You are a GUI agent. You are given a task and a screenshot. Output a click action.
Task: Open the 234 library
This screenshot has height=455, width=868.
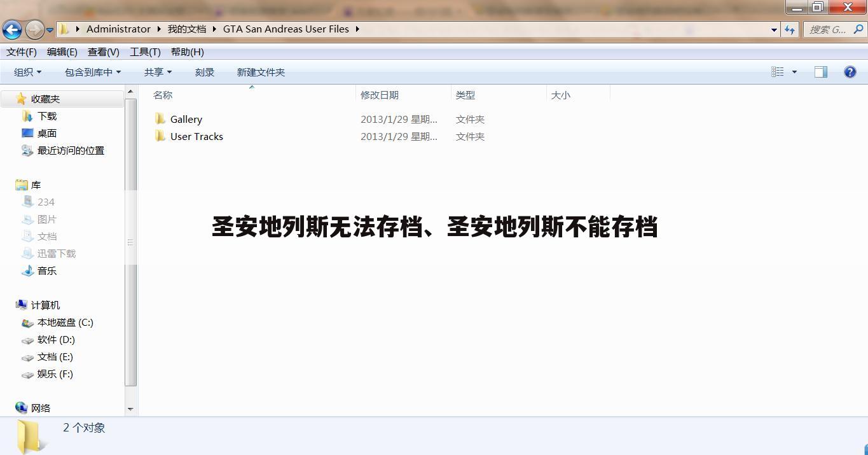click(x=46, y=202)
